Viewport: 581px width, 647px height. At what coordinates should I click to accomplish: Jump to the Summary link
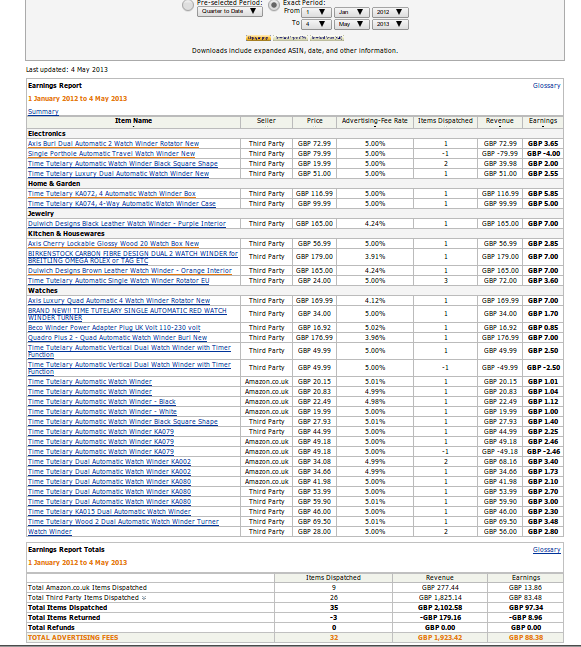43,111
